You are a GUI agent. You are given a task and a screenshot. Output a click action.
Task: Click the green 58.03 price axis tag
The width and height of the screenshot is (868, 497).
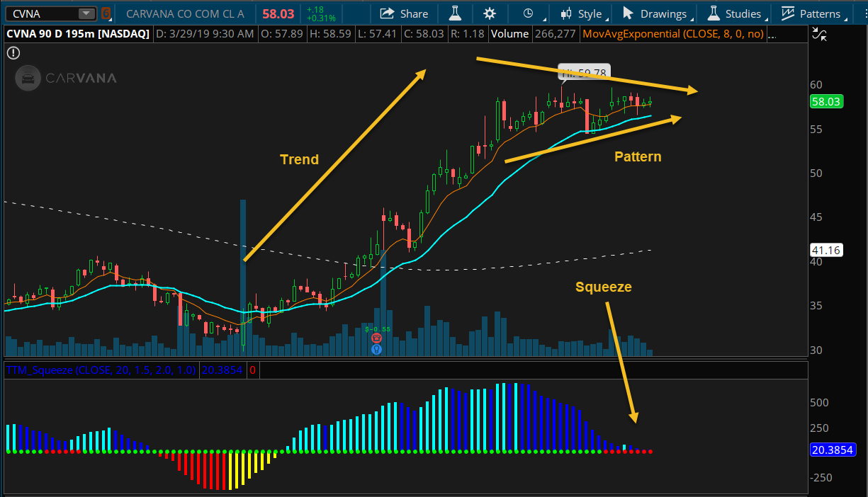coord(826,102)
